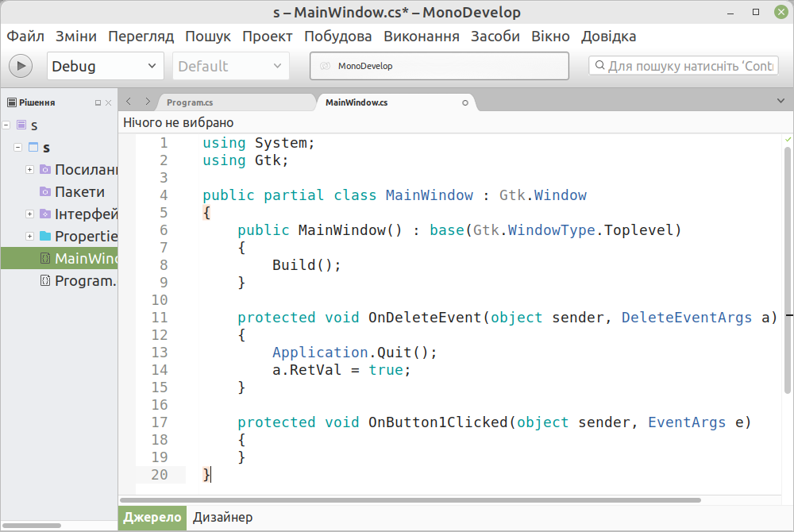
Task: Close the MonoDevelop window
Action: (781, 12)
